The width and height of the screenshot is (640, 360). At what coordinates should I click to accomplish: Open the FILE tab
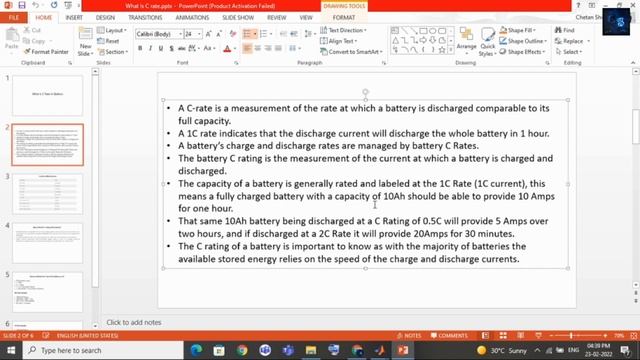tap(13, 18)
